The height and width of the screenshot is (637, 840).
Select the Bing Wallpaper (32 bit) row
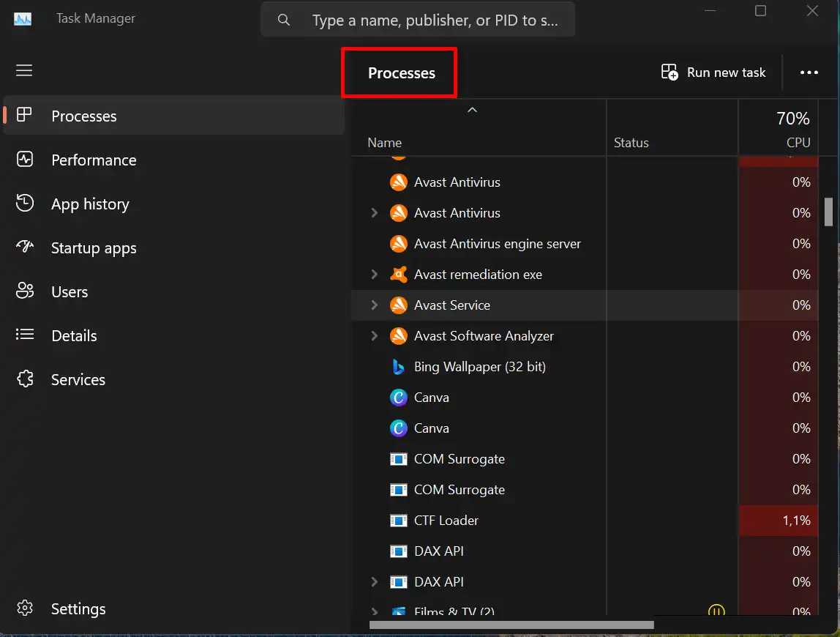click(585, 367)
